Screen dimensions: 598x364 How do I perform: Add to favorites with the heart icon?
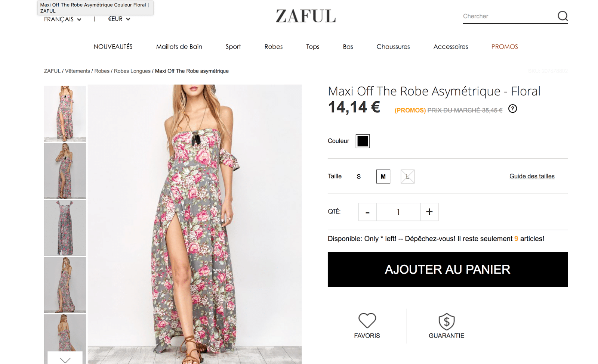tap(367, 320)
